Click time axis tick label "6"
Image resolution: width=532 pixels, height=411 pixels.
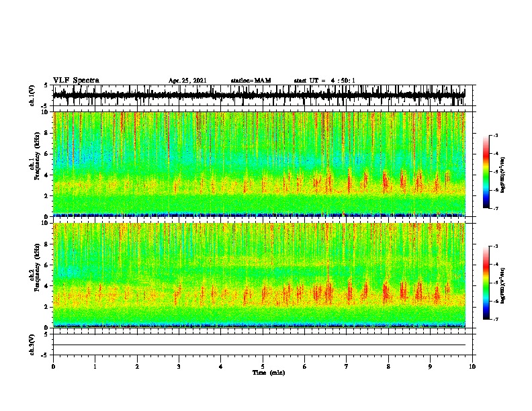point(305,367)
